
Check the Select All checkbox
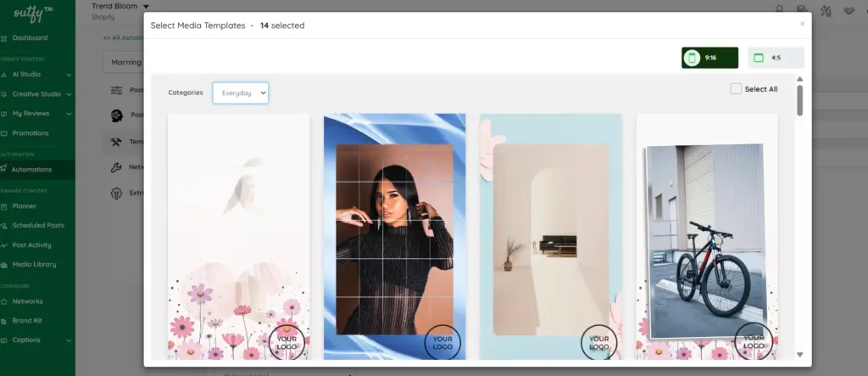point(736,89)
